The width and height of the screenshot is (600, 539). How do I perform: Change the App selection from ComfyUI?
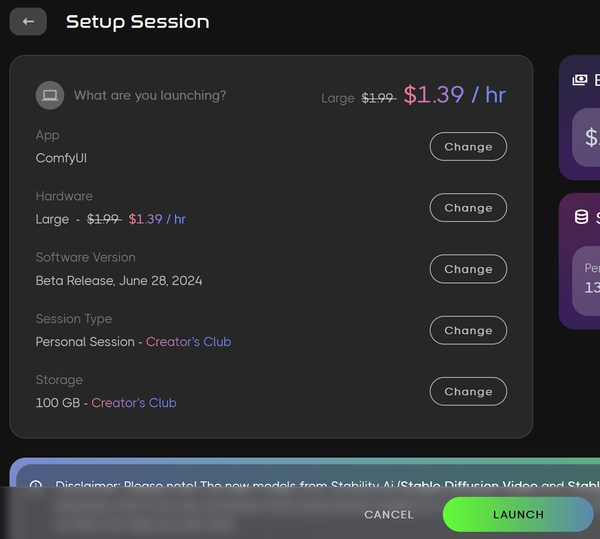click(468, 147)
